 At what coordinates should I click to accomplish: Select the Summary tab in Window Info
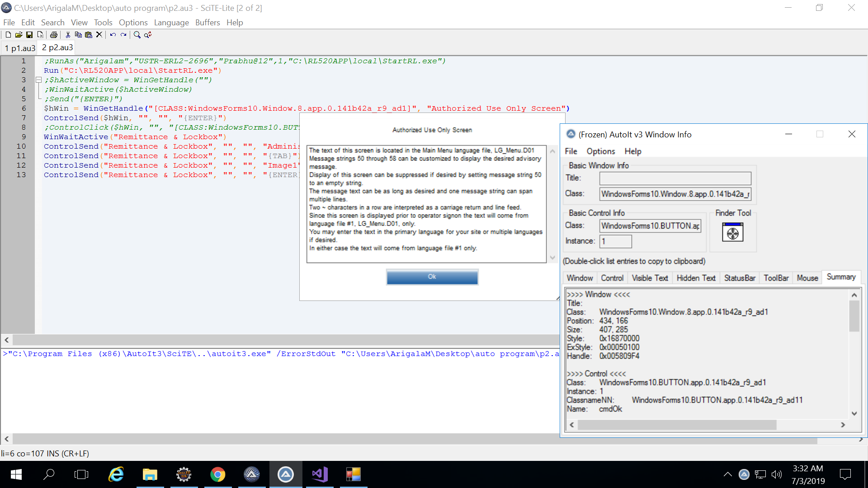(841, 277)
